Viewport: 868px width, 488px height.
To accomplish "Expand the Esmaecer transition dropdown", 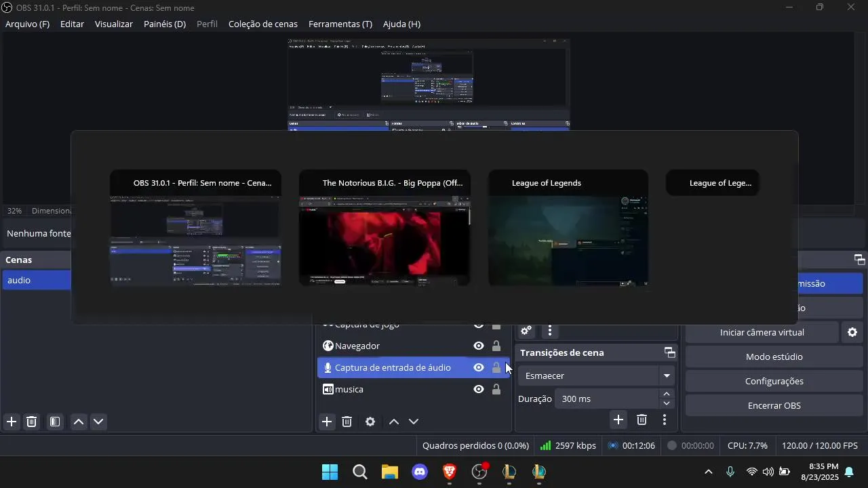I will 667,375.
